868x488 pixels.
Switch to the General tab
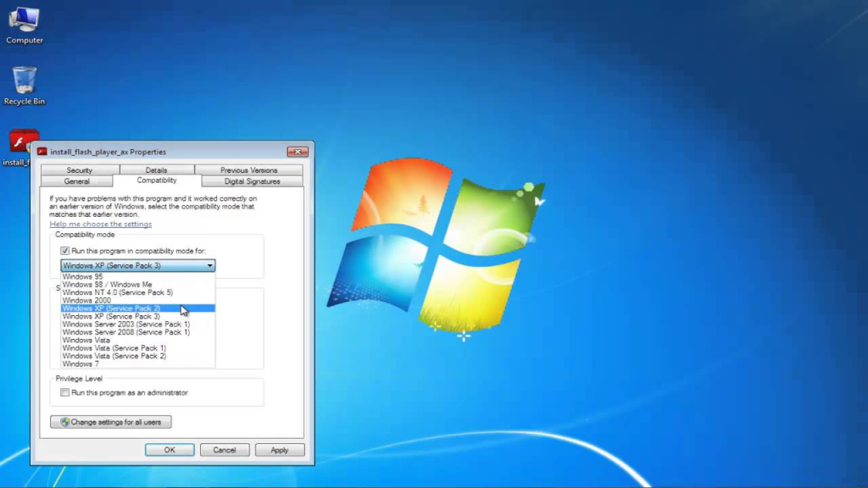point(77,181)
